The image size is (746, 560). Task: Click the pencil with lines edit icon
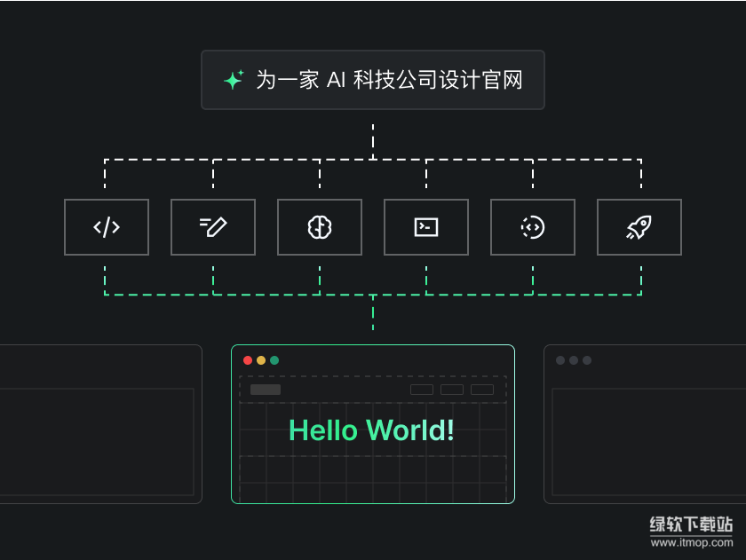(213, 227)
